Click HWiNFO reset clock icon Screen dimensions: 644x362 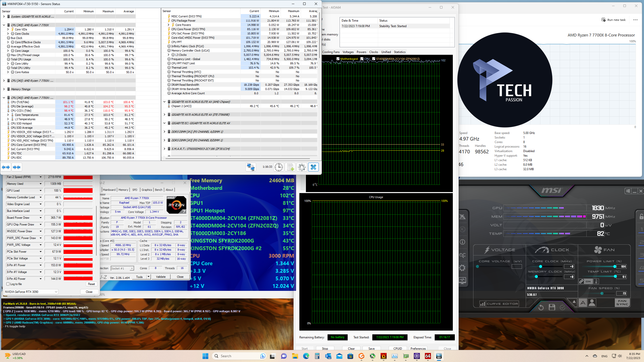click(278, 167)
